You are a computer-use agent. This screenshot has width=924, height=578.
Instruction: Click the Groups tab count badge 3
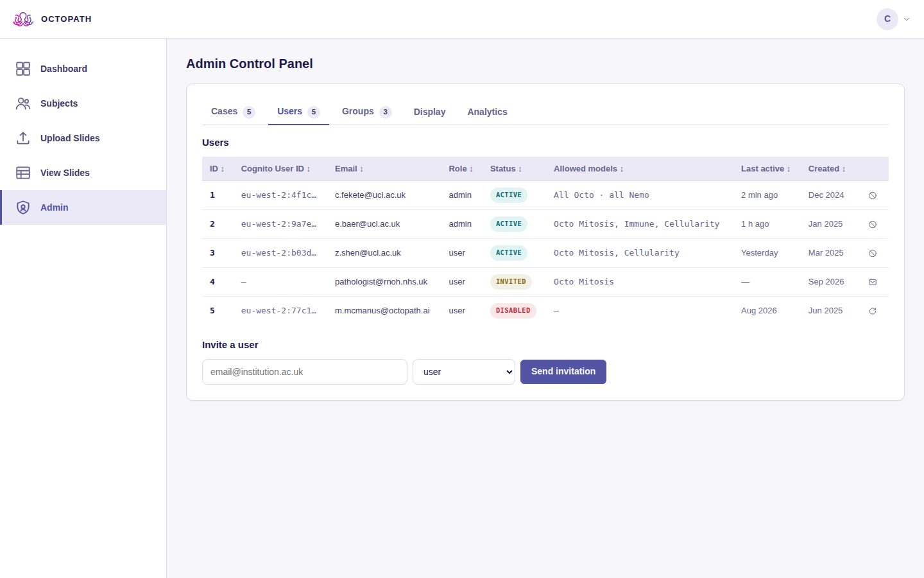386,112
